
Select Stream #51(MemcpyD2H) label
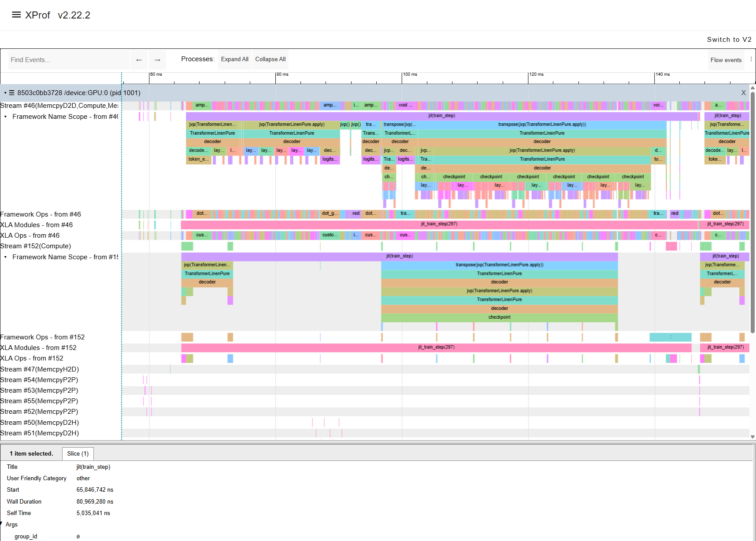point(40,433)
